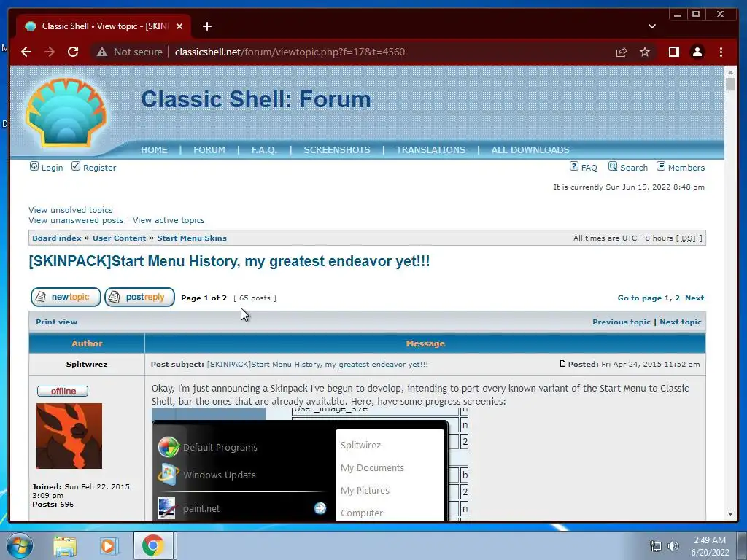Click the Login link
747x560 pixels.
click(x=52, y=168)
